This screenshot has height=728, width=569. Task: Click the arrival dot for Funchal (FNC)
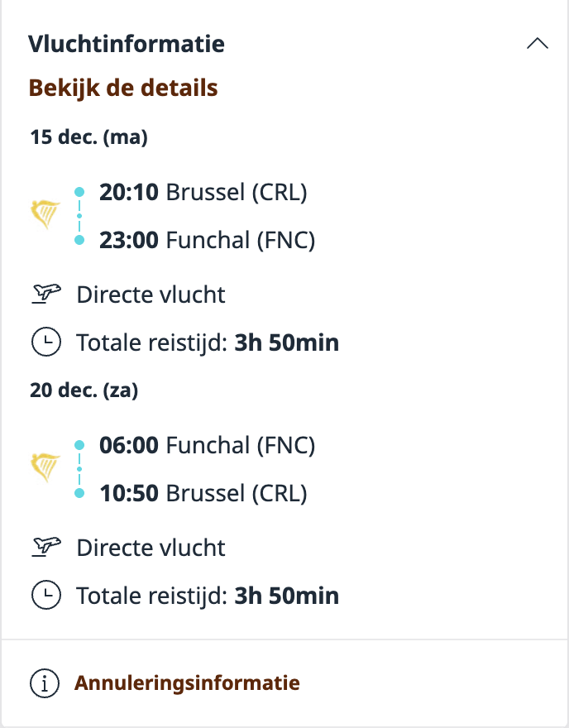click(79, 240)
